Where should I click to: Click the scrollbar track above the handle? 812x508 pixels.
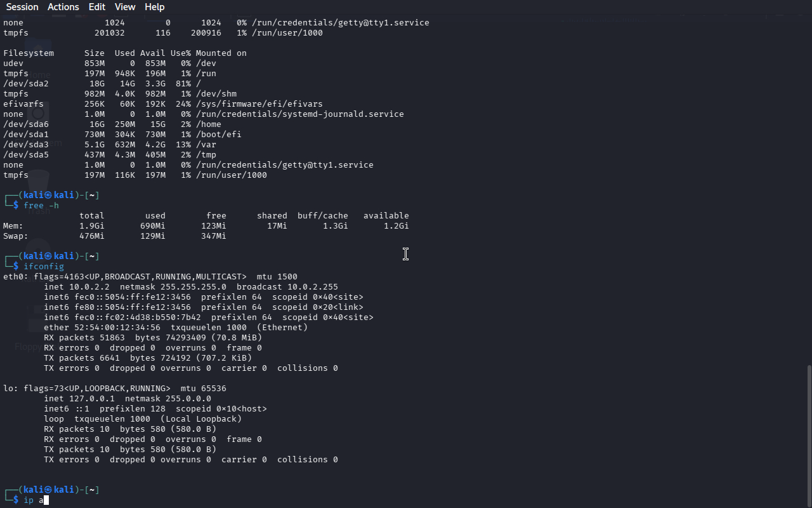point(808,190)
